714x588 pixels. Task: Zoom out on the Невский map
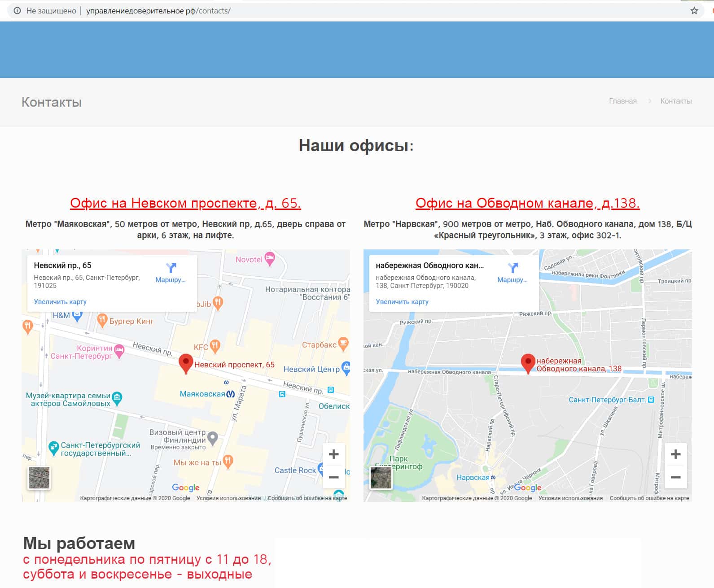point(333,477)
